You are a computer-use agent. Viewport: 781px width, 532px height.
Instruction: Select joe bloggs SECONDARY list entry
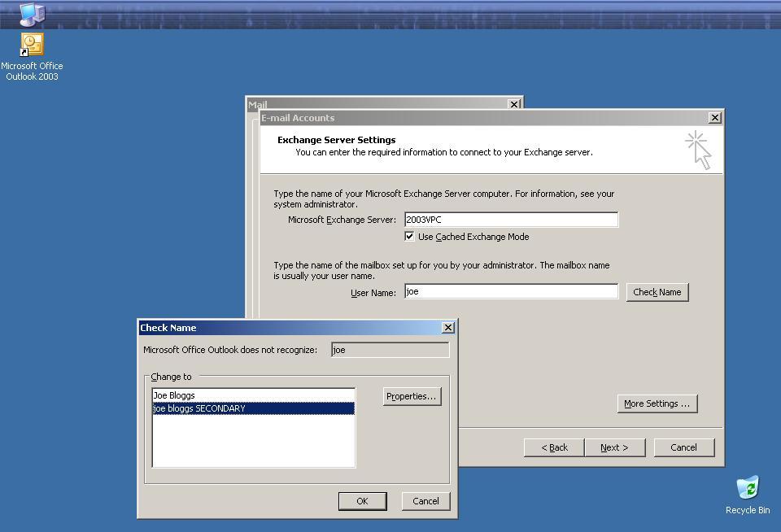pyautogui.click(x=254, y=408)
